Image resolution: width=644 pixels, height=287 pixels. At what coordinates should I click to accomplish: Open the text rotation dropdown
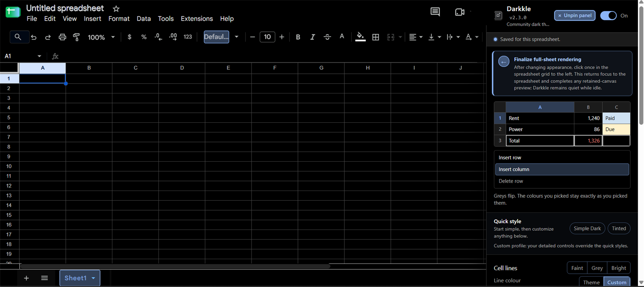click(472, 37)
